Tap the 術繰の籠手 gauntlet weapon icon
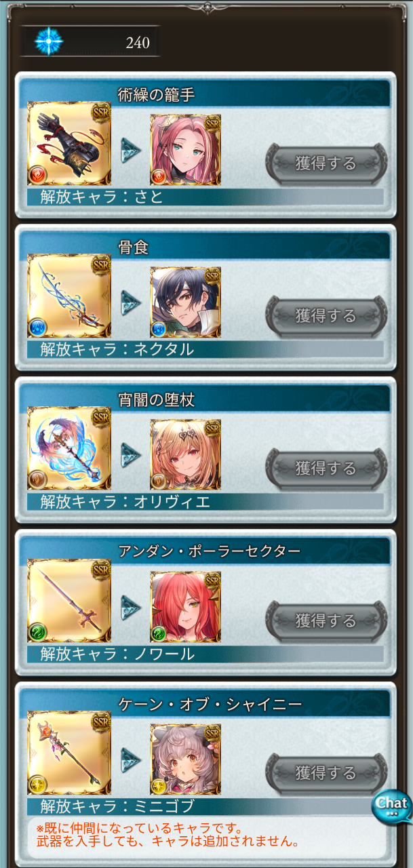This screenshot has width=413, height=868. pyautogui.click(x=69, y=144)
